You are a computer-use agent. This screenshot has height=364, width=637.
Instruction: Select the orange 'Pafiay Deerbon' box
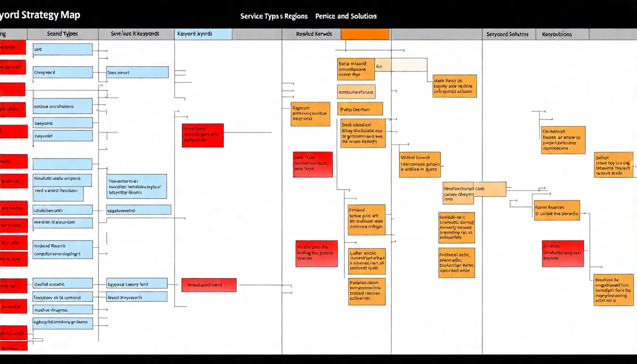coord(360,109)
